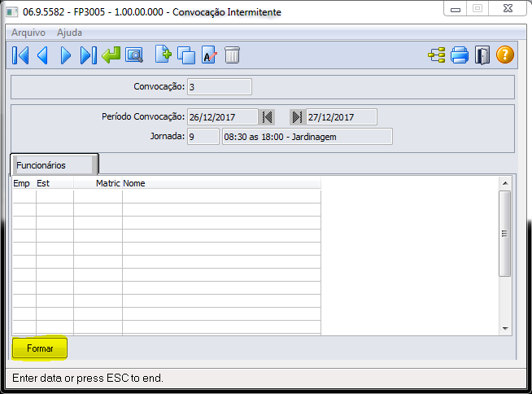This screenshot has height=394, width=532.
Task: Click the scrollbar down arrow
Action: (505, 328)
